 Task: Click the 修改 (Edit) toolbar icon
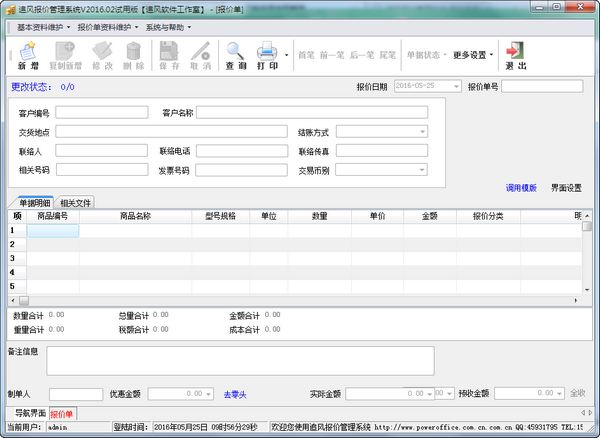(x=103, y=54)
